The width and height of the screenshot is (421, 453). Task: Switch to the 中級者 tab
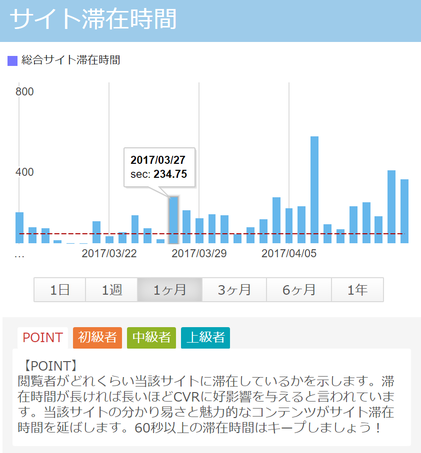coord(151,338)
